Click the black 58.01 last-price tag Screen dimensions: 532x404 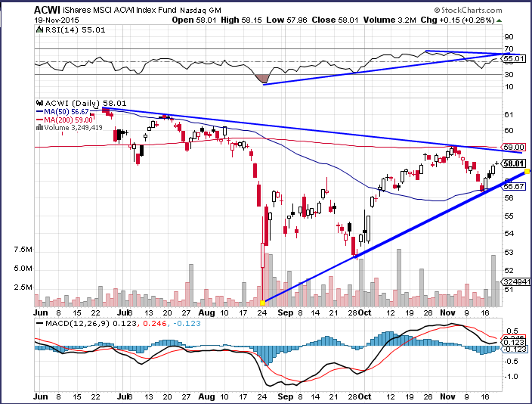[x=514, y=163]
